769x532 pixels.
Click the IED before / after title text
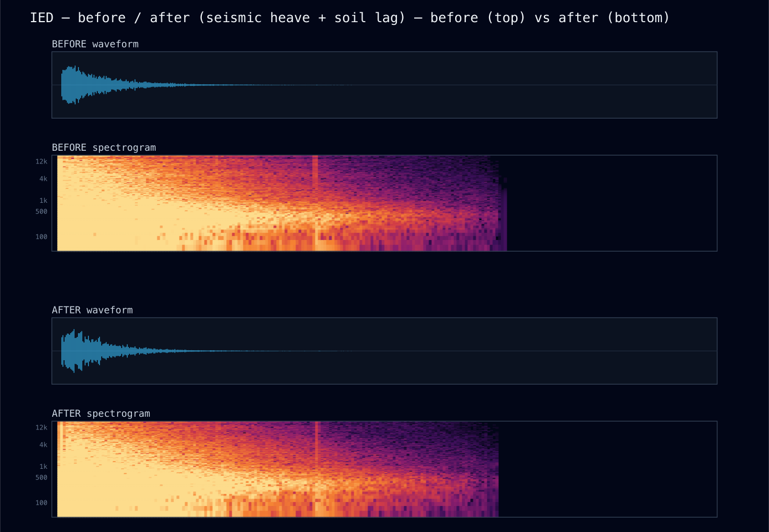[350, 18]
